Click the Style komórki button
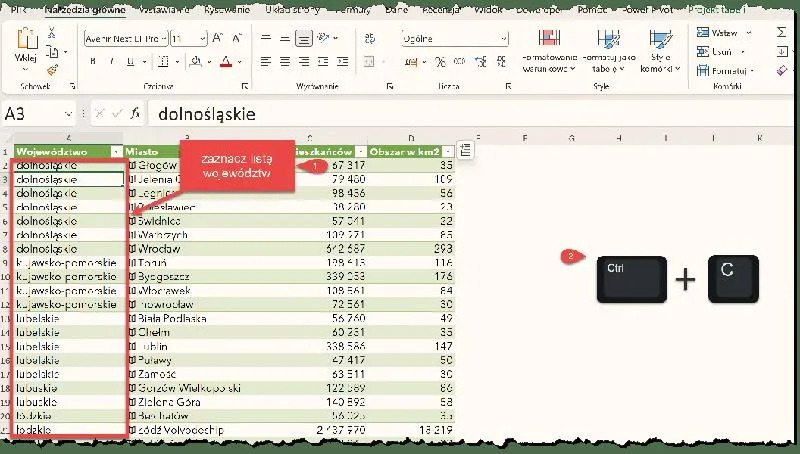Screen dimensions: 800x454 660,51
